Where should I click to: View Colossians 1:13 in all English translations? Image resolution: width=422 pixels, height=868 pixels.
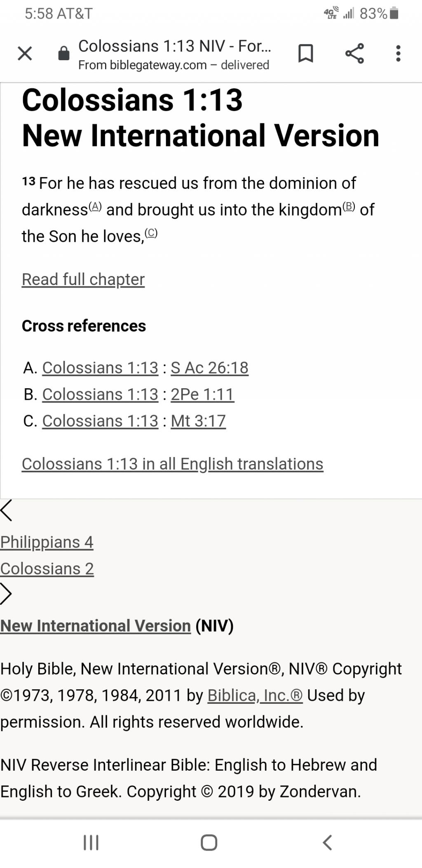click(x=172, y=464)
